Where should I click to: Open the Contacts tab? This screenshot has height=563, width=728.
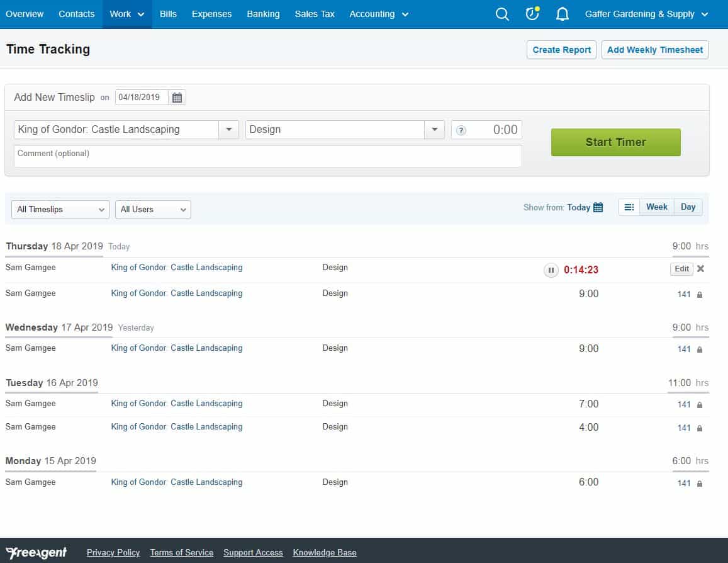tap(77, 14)
